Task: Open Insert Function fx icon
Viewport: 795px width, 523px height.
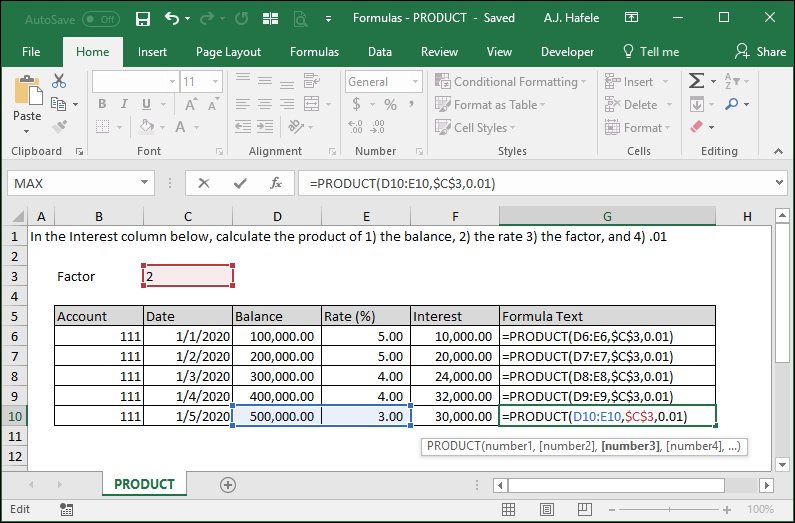Action: 275,183
